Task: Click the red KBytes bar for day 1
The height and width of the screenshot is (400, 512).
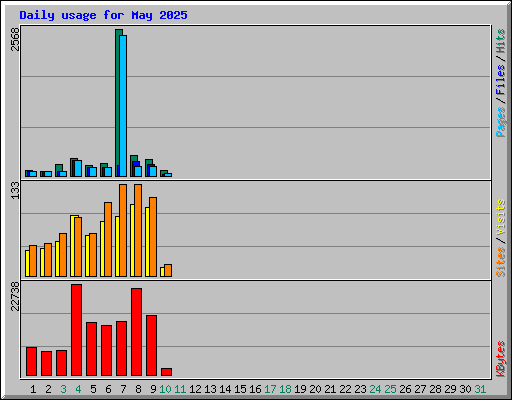Action: click(31, 362)
